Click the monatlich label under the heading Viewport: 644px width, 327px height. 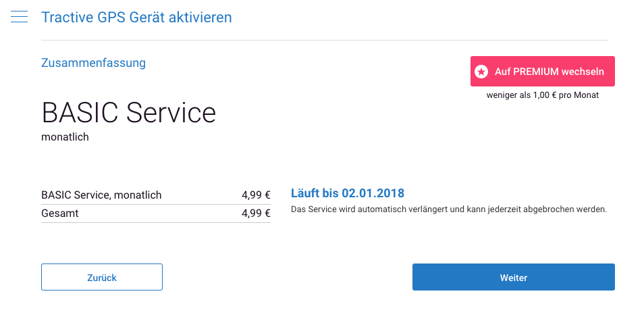click(x=65, y=136)
